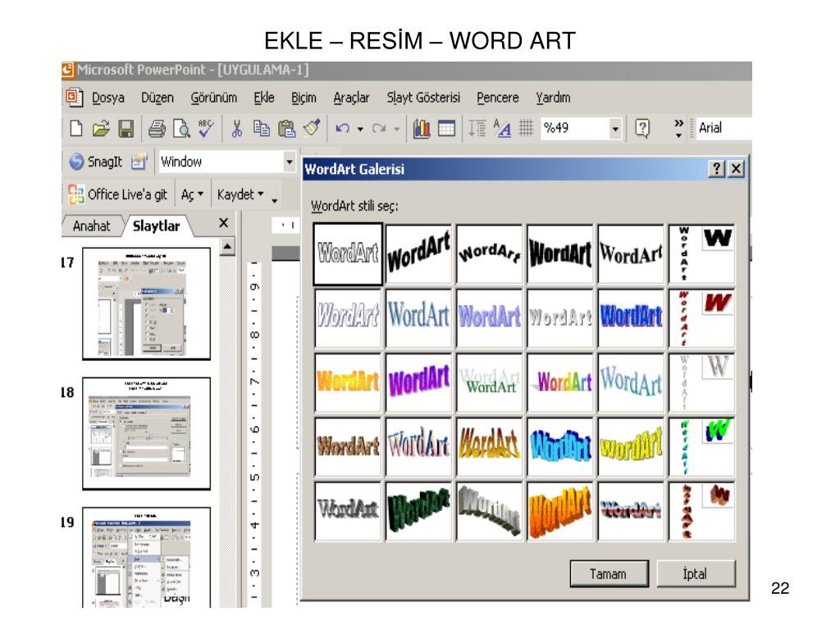
Task: Select the purple slanted WordArt style
Action: click(x=418, y=382)
